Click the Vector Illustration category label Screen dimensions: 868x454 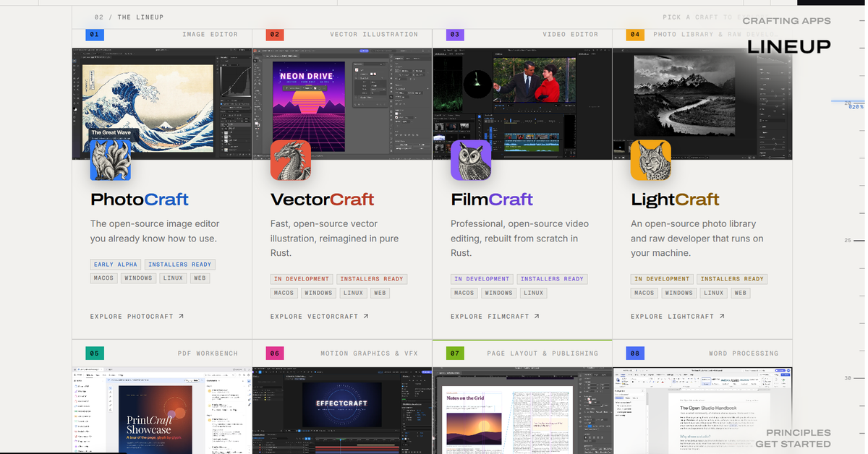374,35
